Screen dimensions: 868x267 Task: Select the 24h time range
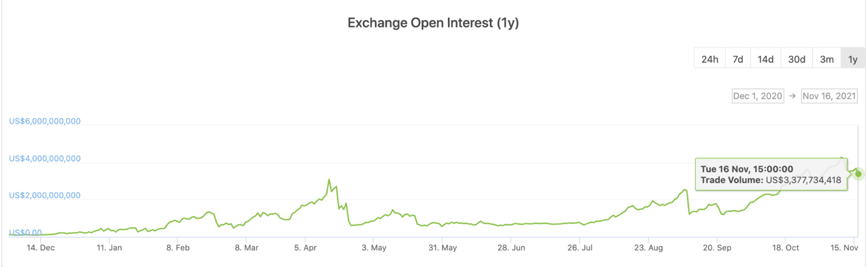pos(710,59)
